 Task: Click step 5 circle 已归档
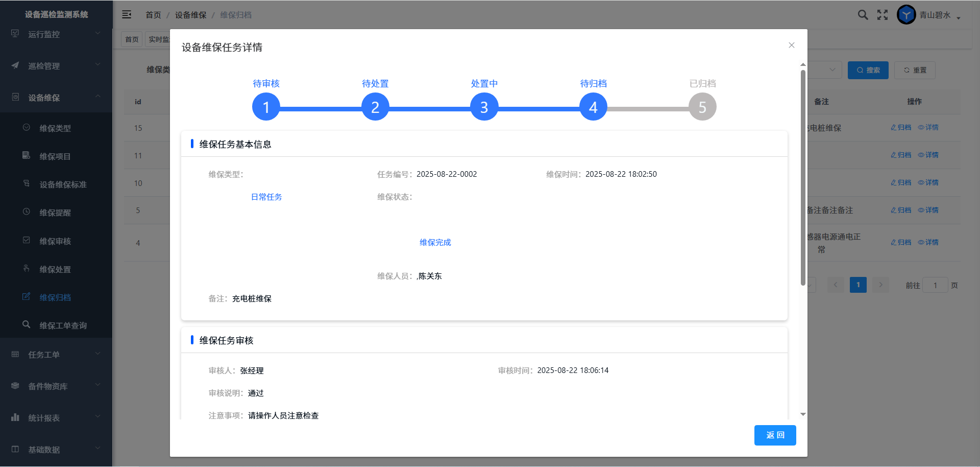click(702, 107)
